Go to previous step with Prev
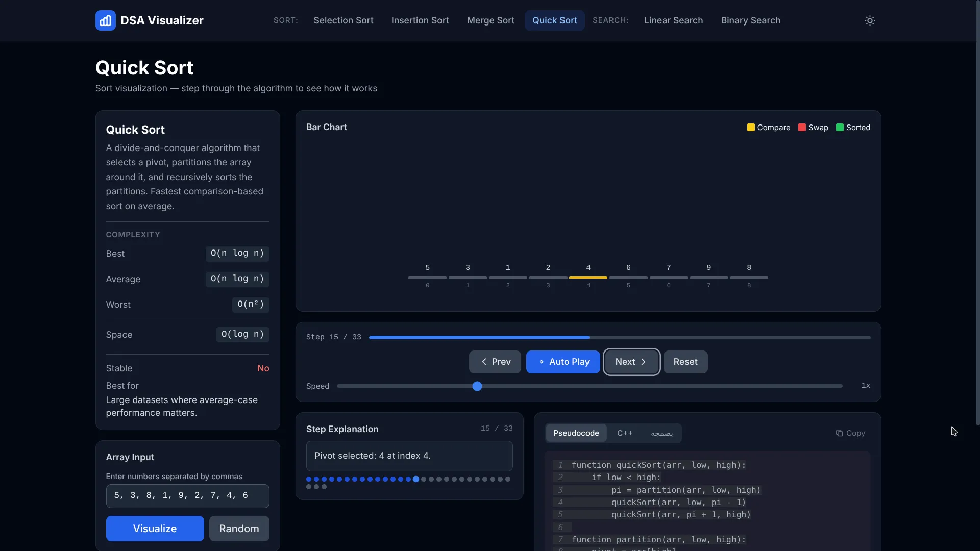Image resolution: width=980 pixels, height=551 pixels. (x=495, y=362)
